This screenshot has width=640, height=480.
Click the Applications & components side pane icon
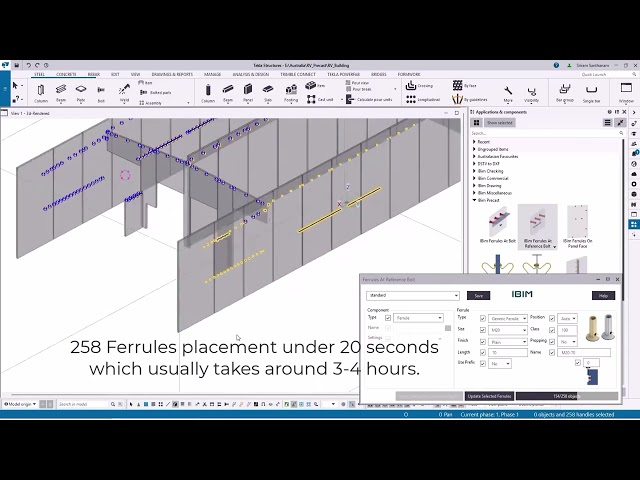(x=634, y=224)
